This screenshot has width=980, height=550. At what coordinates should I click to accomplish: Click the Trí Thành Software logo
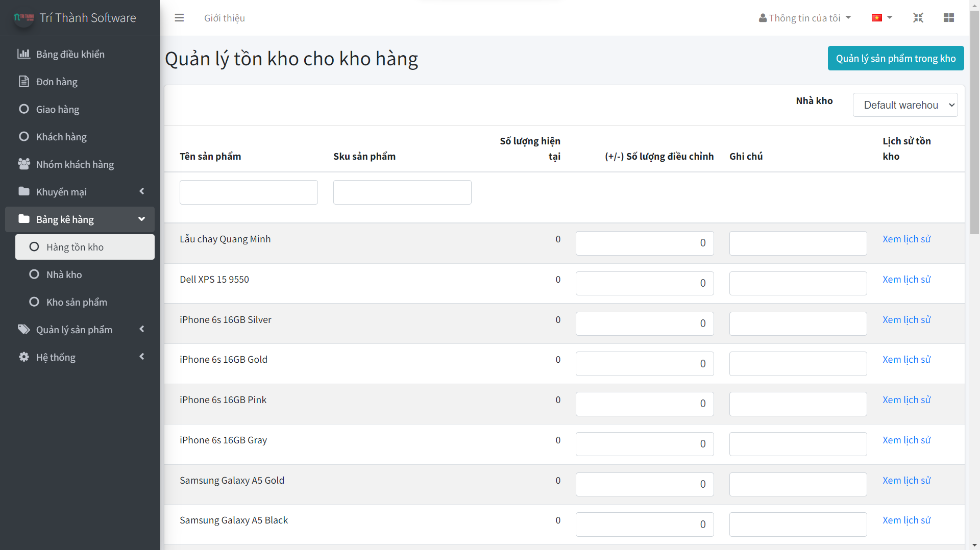pyautogui.click(x=23, y=18)
